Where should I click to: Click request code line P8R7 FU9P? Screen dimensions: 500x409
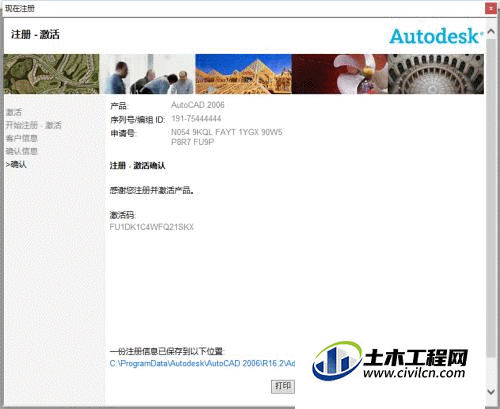[192, 142]
